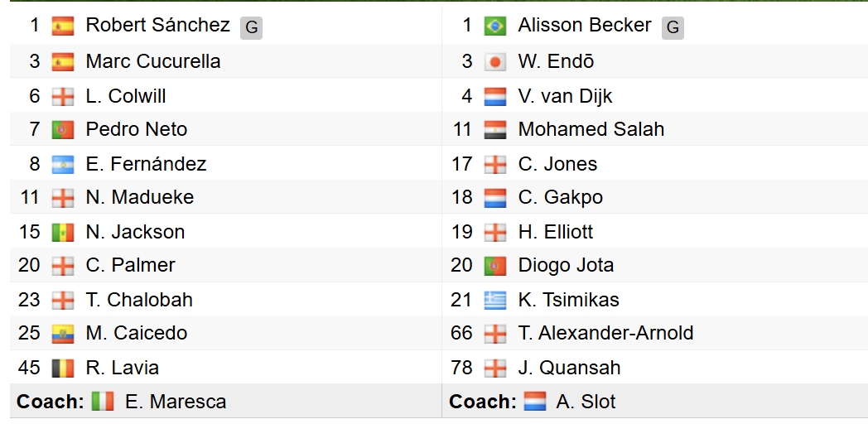Click the Ecuador flag next to M. Caicedo
The image size is (868, 424).
(x=63, y=334)
